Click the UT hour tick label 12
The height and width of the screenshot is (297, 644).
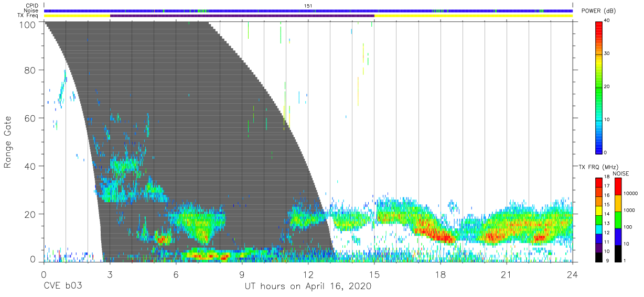[x=308, y=274]
